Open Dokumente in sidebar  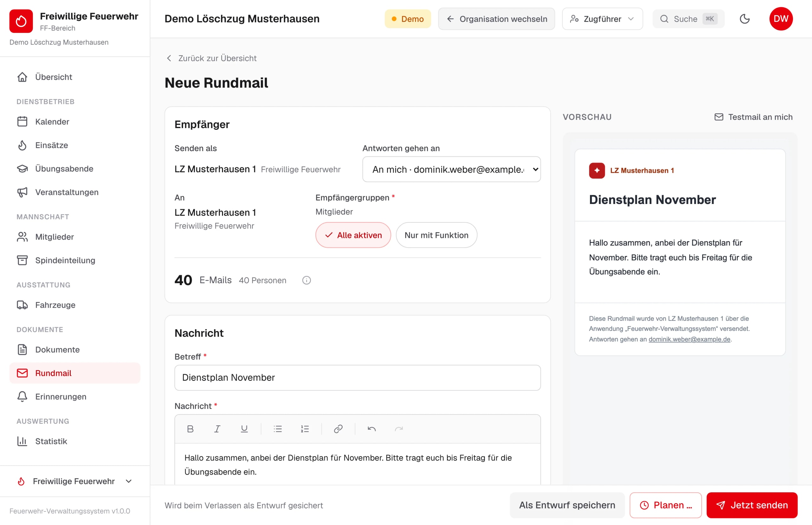tap(75, 350)
